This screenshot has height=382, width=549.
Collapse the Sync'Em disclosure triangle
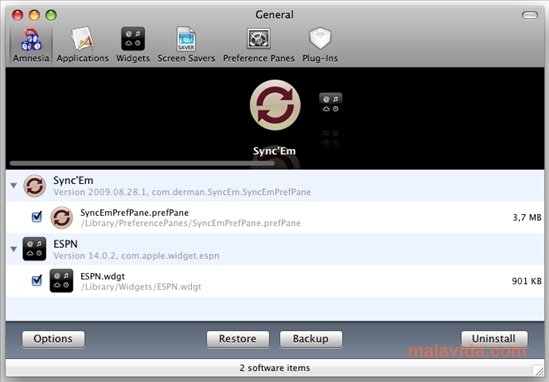[x=14, y=185]
